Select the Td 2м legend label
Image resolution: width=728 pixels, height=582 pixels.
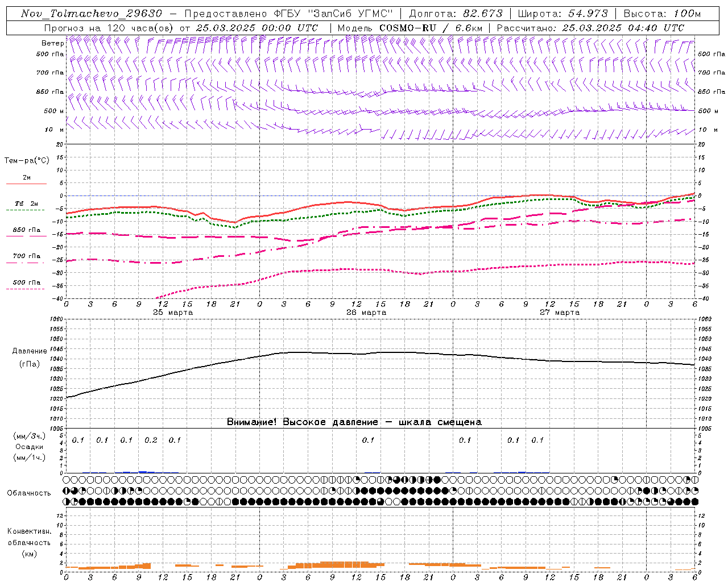click(26, 203)
